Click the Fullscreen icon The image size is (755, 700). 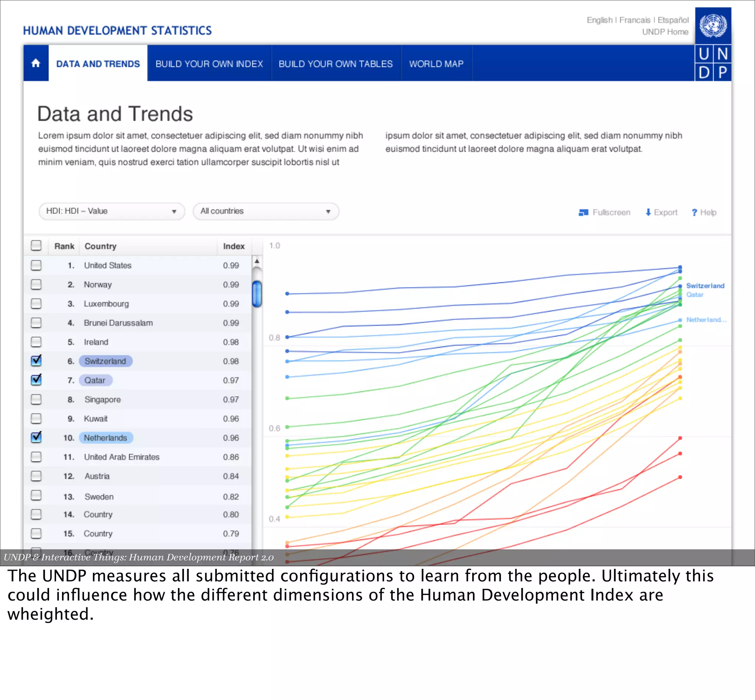click(583, 213)
